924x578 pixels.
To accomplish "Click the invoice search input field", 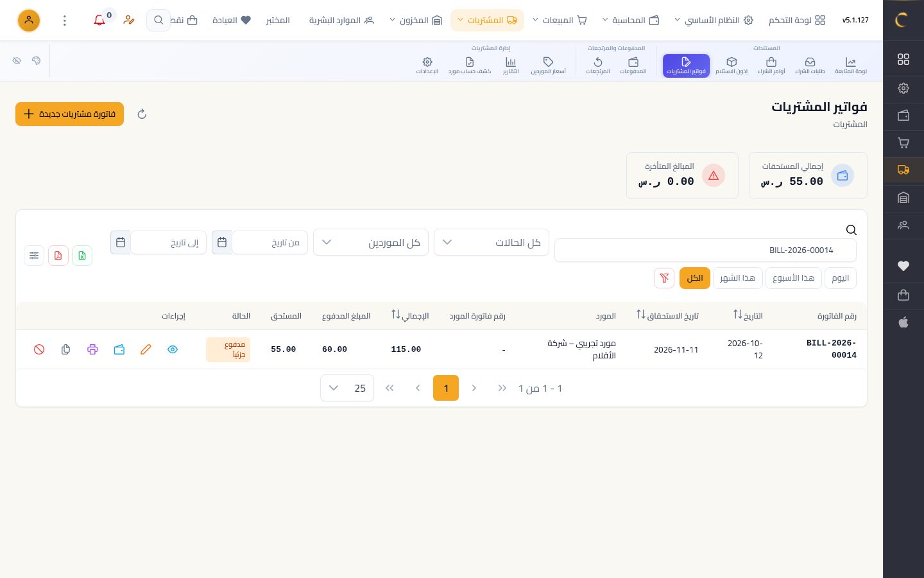I will (x=705, y=250).
